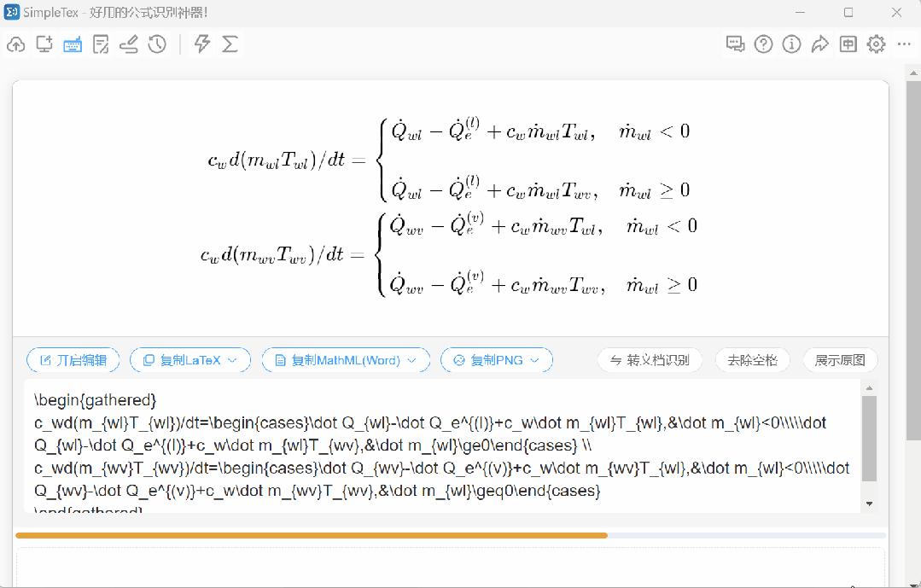The width and height of the screenshot is (921, 588).
Task: Close the SimpleTex window
Action: click(x=896, y=12)
